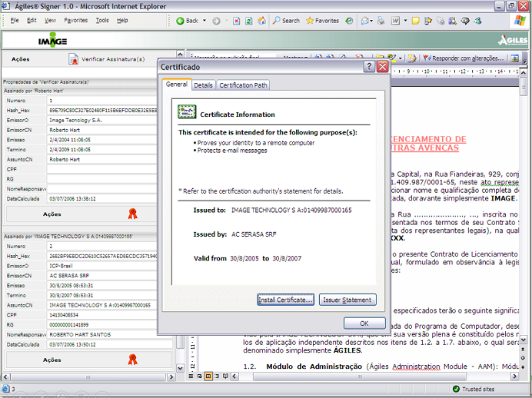The height and width of the screenshot is (398, 532).
Task: Switch to the Certification Path tab
Action: [x=243, y=85]
